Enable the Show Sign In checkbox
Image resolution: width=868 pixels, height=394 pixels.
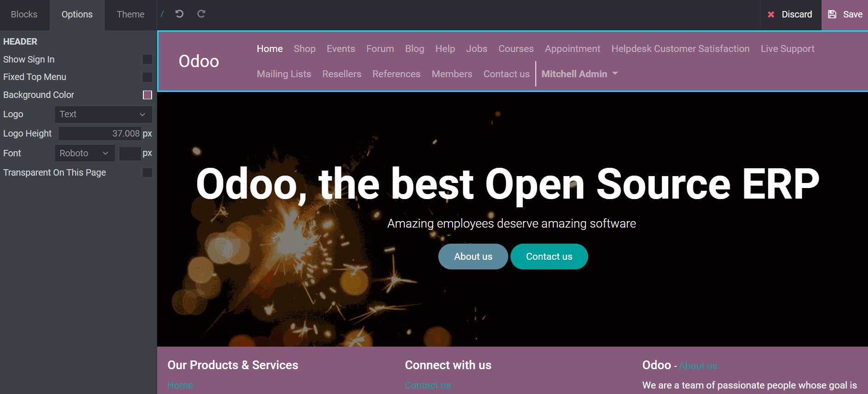point(147,59)
